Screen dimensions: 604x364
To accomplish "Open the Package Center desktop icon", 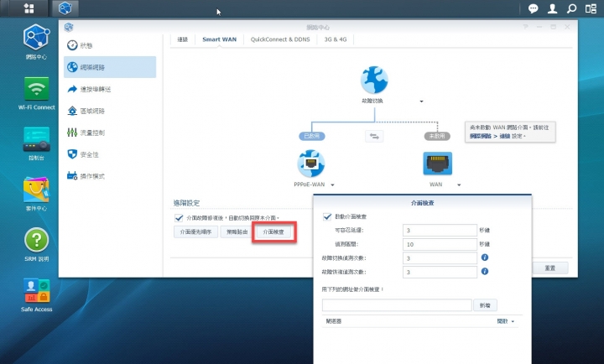I will coord(36,194).
